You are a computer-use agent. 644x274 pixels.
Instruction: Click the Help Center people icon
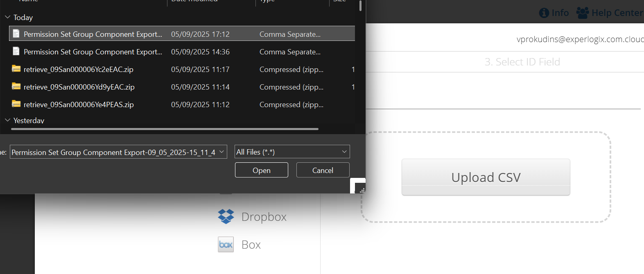tap(583, 13)
